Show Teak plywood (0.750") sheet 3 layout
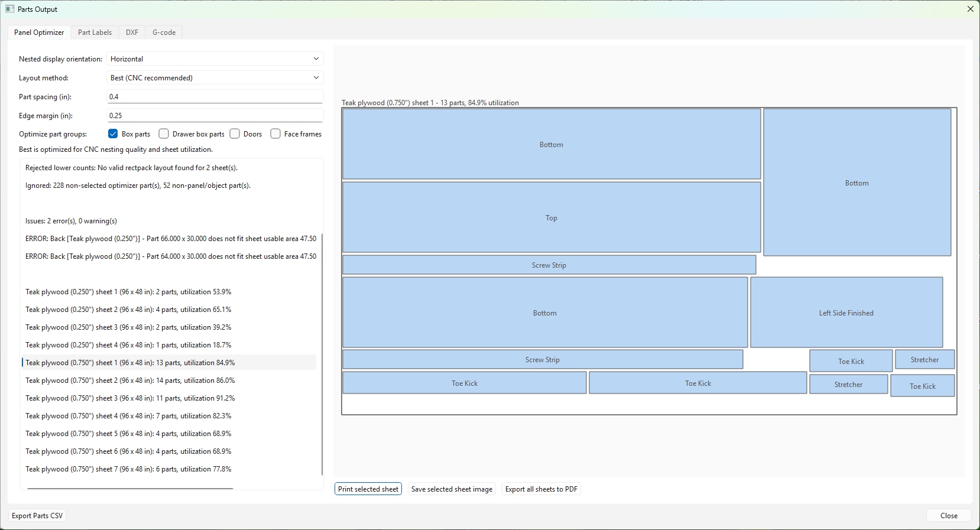The height and width of the screenshot is (530, 980). 169,398
